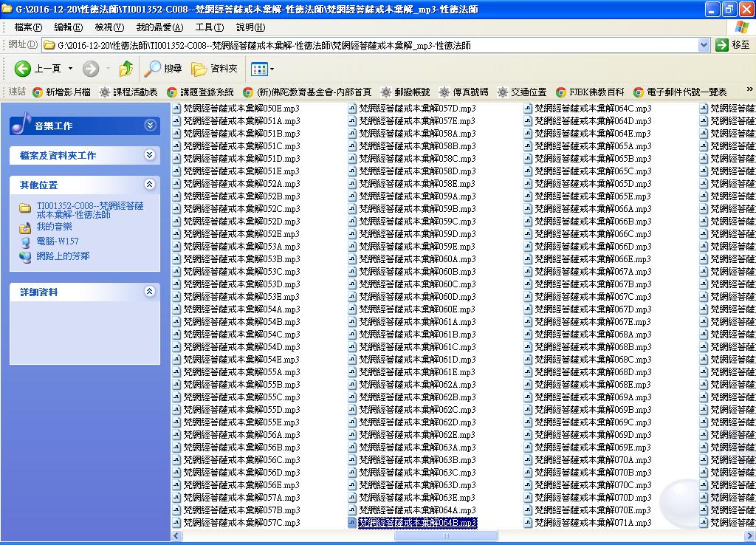
Task: Click the 移至 Go button
Action: click(x=733, y=45)
